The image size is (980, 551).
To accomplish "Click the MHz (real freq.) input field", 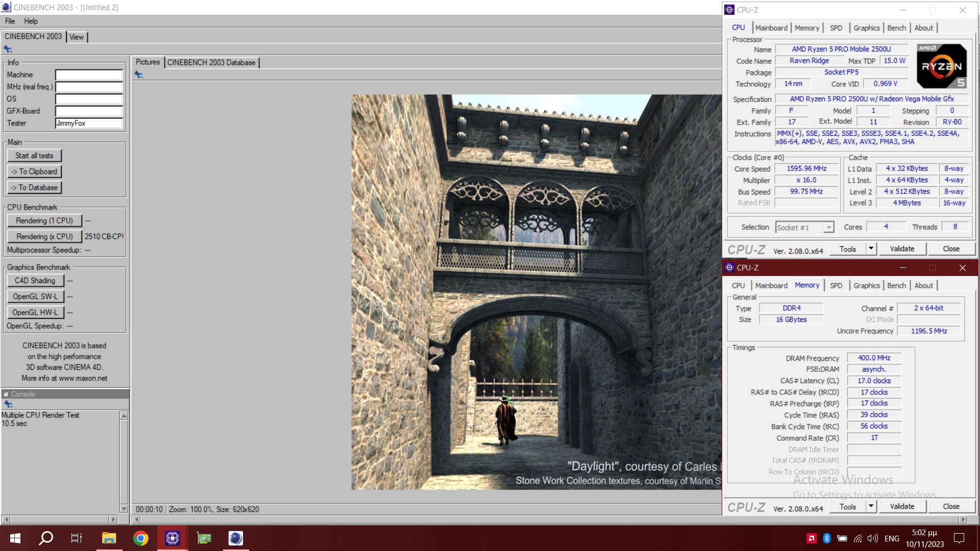I will (89, 87).
